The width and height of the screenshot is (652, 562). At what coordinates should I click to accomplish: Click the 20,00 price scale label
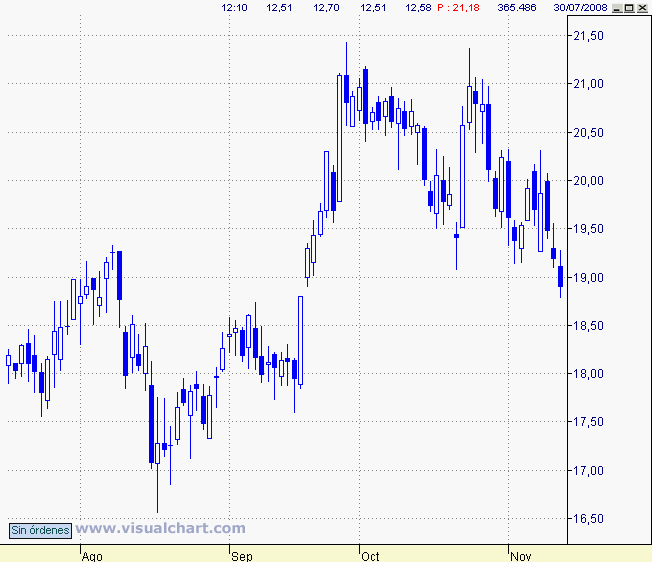pos(588,180)
